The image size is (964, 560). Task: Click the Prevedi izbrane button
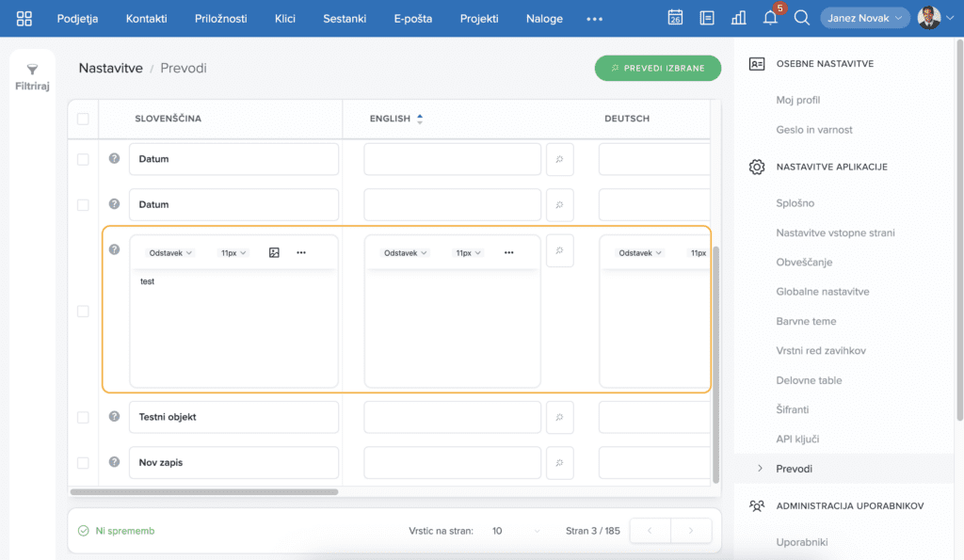point(657,68)
